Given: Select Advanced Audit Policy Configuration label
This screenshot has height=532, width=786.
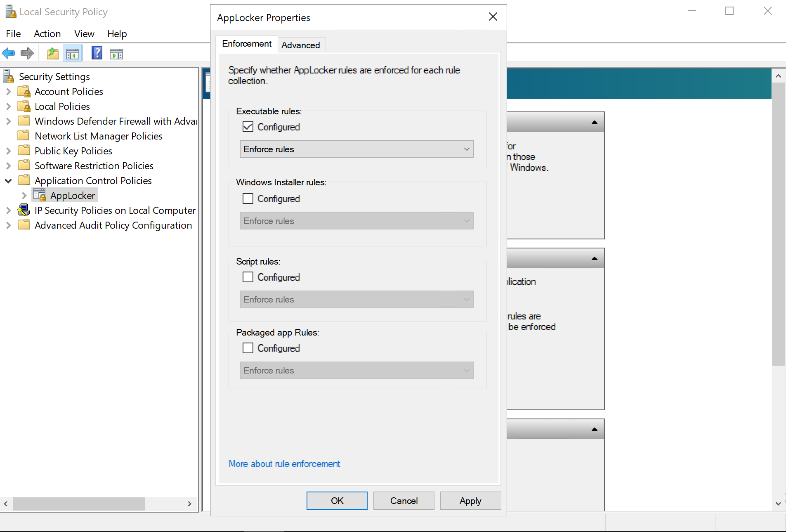Looking at the screenshot, I should click(x=113, y=225).
